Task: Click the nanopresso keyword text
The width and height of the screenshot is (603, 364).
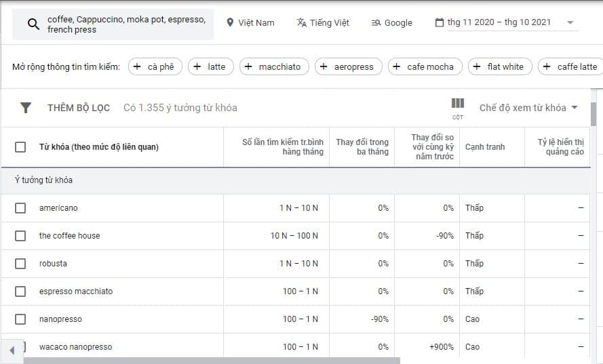Action: click(60, 319)
